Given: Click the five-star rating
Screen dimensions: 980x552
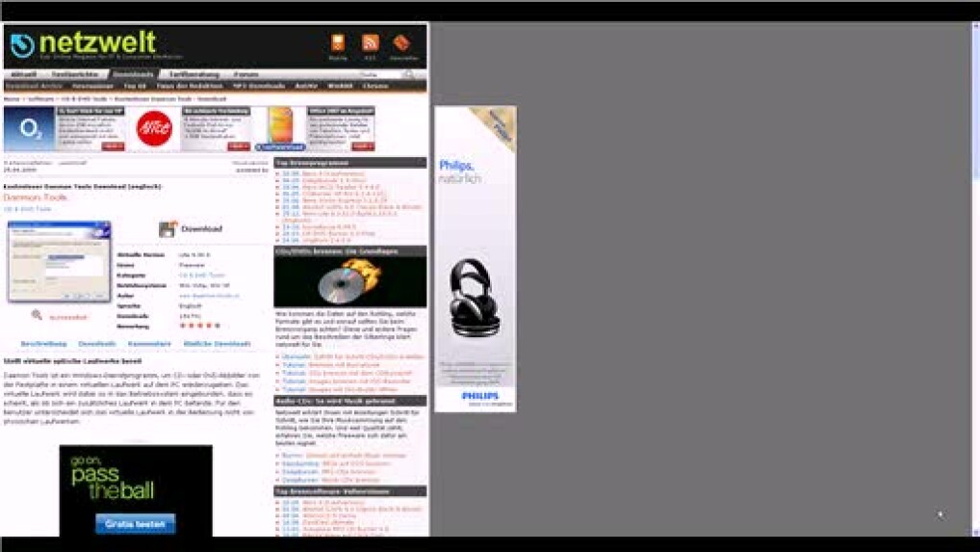Looking at the screenshot, I should (199, 325).
